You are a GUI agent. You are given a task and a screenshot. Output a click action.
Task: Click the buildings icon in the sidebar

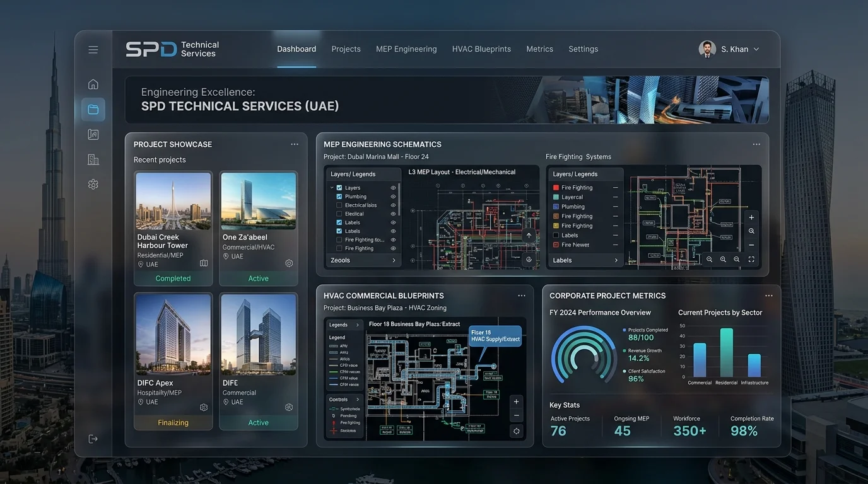(93, 159)
